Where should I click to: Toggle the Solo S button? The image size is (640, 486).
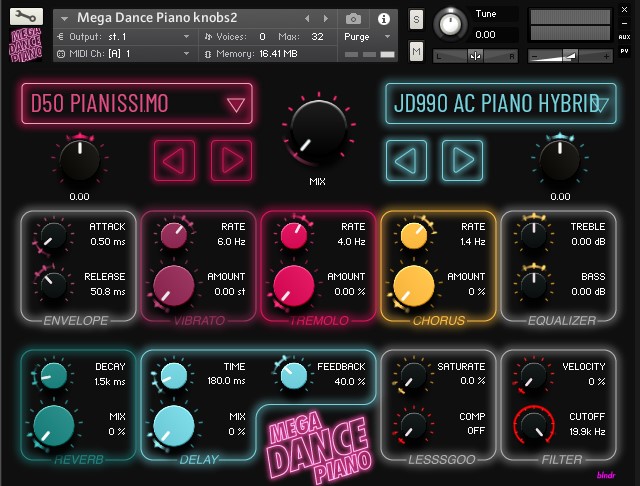pos(416,19)
